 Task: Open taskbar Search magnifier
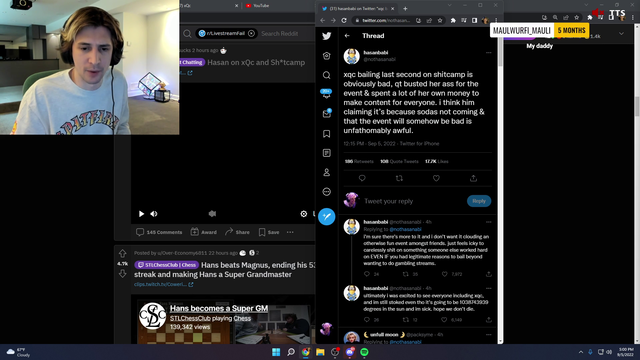(x=291, y=352)
